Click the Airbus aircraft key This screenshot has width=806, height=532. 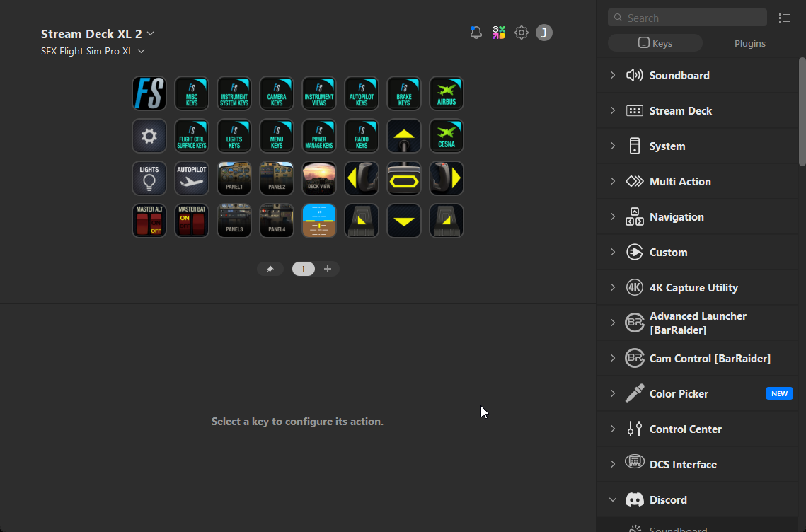447,93
